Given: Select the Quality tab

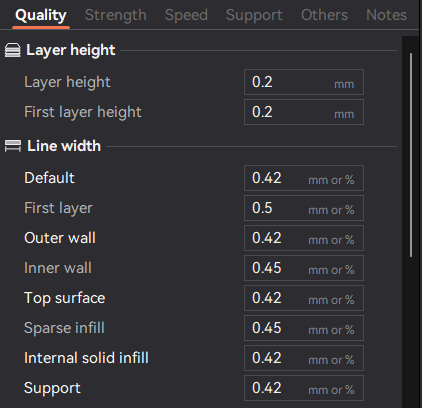Looking at the screenshot, I should coord(41,15).
